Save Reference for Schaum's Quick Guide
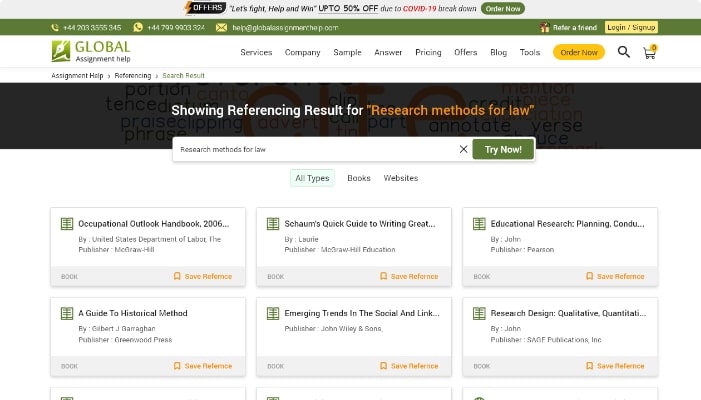 (409, 276)
